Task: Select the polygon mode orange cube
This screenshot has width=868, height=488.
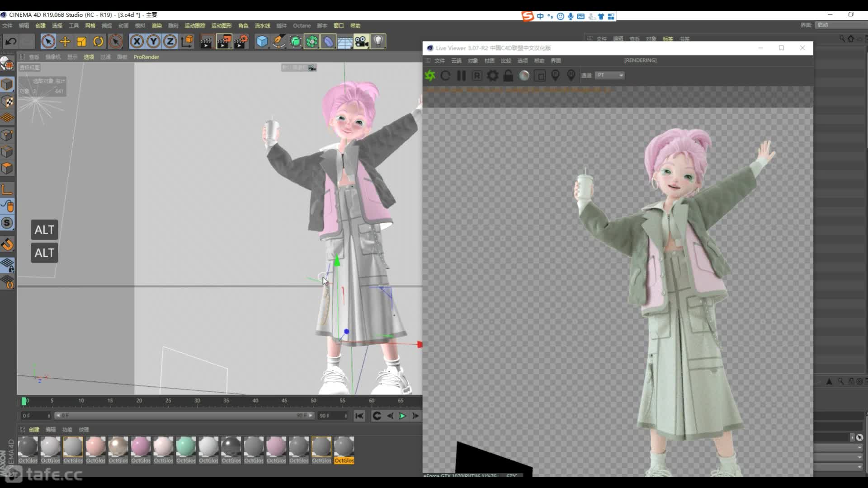Action: [7, 169]
